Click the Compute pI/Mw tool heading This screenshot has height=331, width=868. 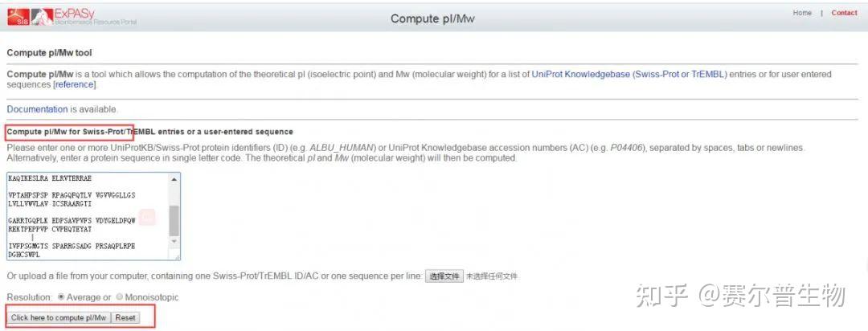tap(50, 53)
